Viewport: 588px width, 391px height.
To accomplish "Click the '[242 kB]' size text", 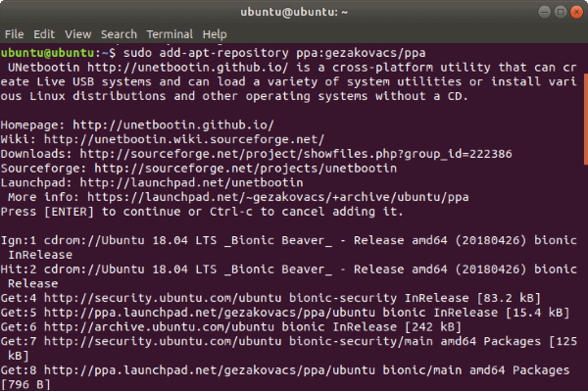I will (433, 327).
